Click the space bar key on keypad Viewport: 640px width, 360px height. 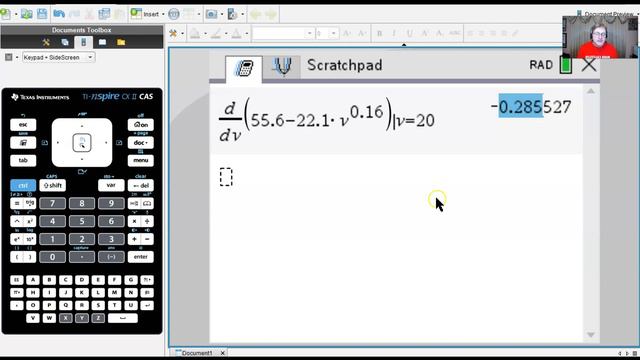[x=122, y=318]
